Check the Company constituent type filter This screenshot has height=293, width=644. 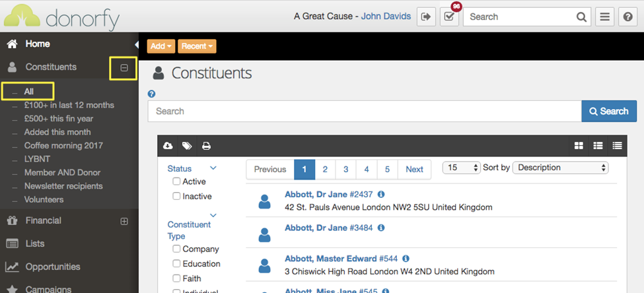176,249
